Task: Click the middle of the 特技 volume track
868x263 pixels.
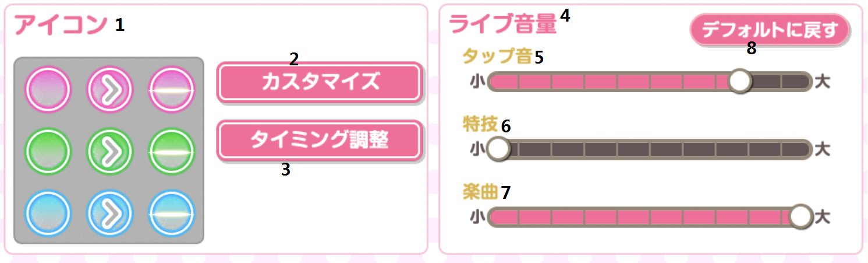Action: point(650,149)
